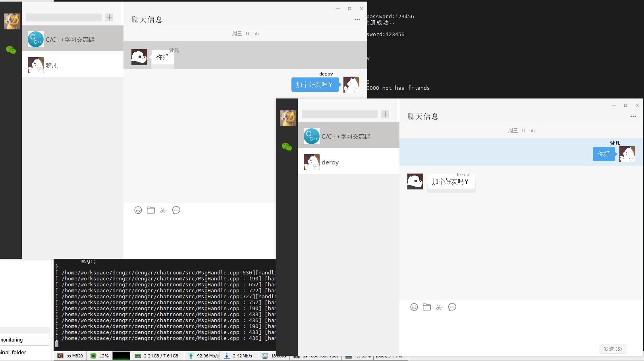644x361 pixels.
Task: Add contact with plus button in left window
Action: (110, 17)
